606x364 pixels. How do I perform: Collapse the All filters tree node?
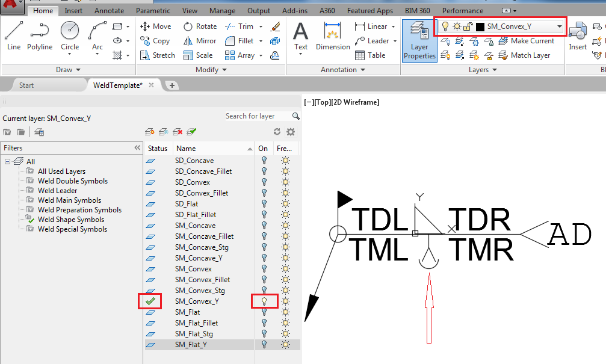(7, 161)
